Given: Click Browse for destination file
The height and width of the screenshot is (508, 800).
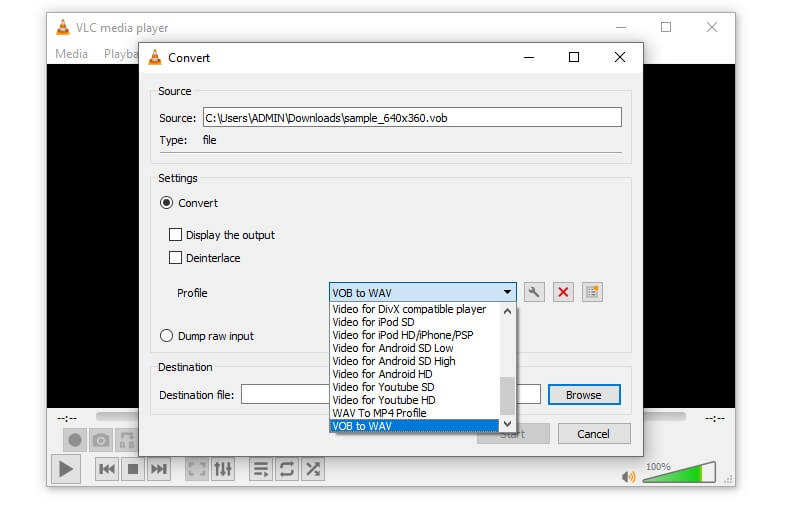Looking at the screenshot, I should click(583, 395).
